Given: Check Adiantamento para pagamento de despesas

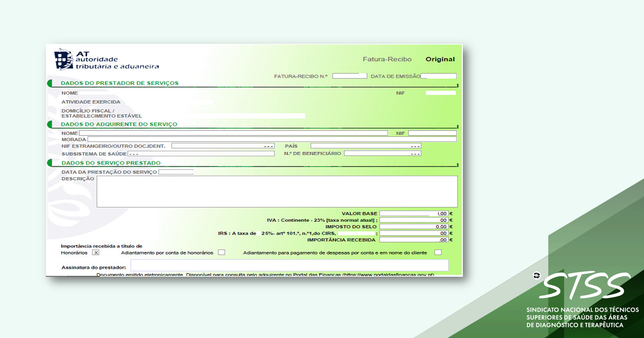Looking at the screenshot, I should [437, 252].
